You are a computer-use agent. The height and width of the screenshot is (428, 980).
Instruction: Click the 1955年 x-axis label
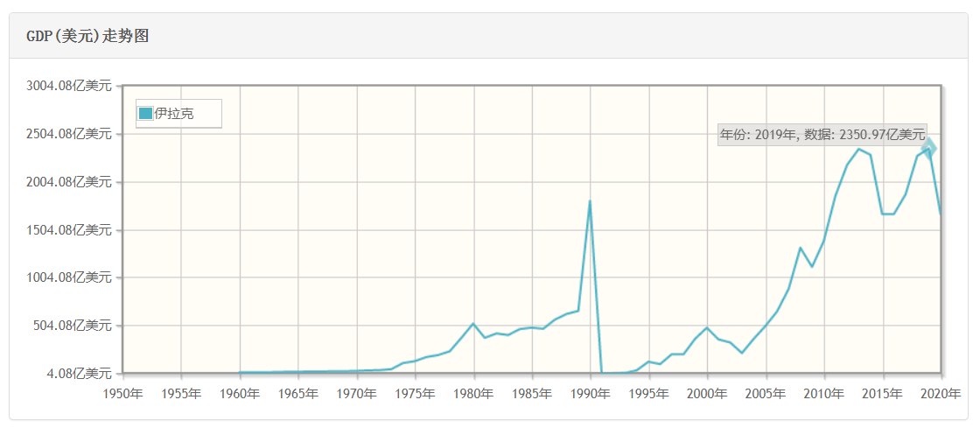[x=181, y=394]
